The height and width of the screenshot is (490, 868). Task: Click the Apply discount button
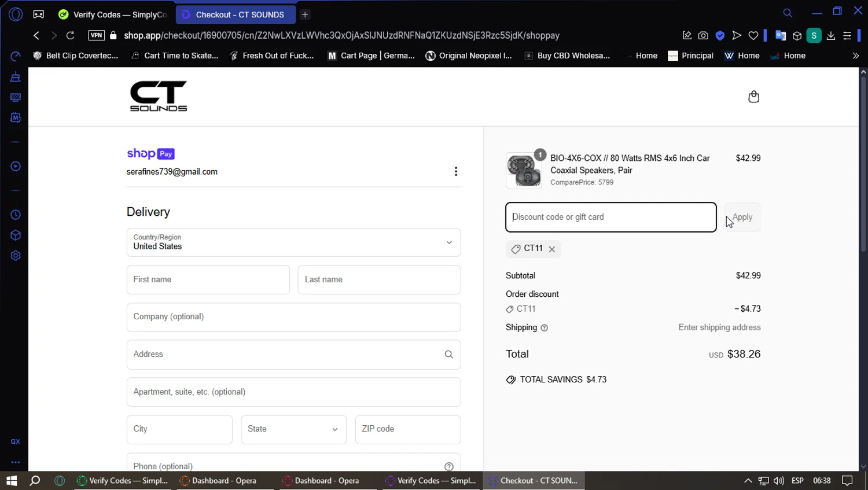tap(742, 217)
